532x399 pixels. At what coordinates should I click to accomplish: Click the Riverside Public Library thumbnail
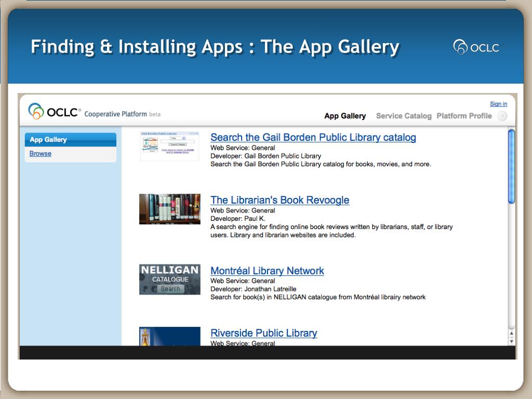pyautogui.click(x=169, y=336)
